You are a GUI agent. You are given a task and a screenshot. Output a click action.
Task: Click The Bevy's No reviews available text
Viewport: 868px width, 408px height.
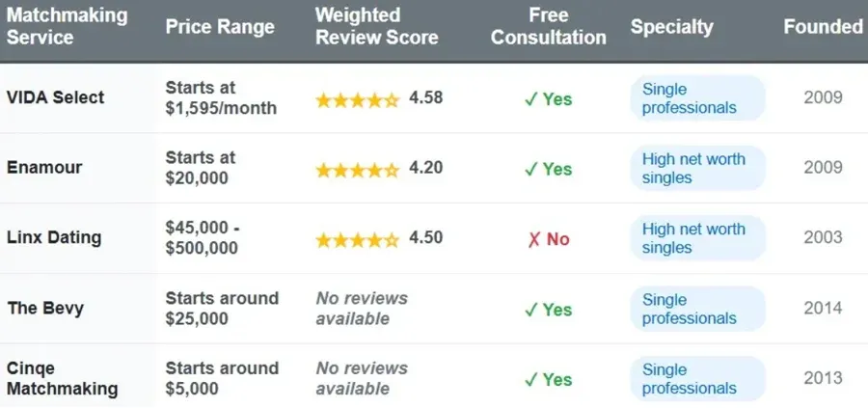coord(362,309)
